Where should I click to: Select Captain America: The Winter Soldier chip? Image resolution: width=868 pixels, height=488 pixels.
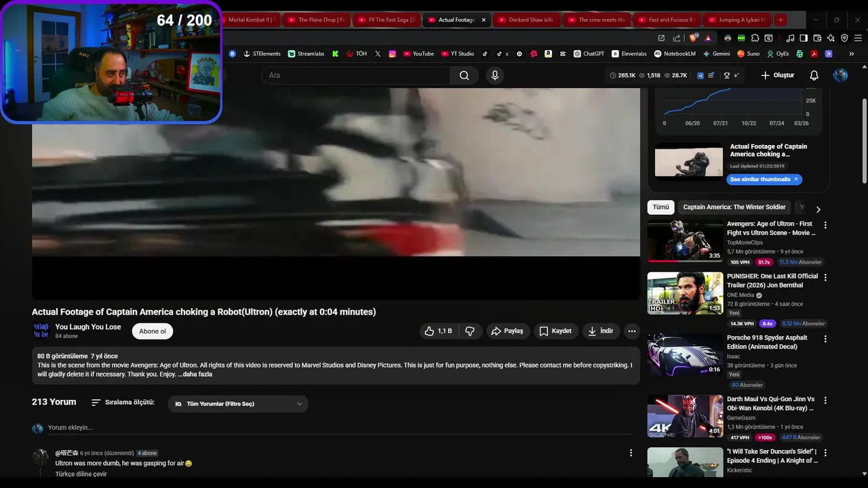[734, 207]
